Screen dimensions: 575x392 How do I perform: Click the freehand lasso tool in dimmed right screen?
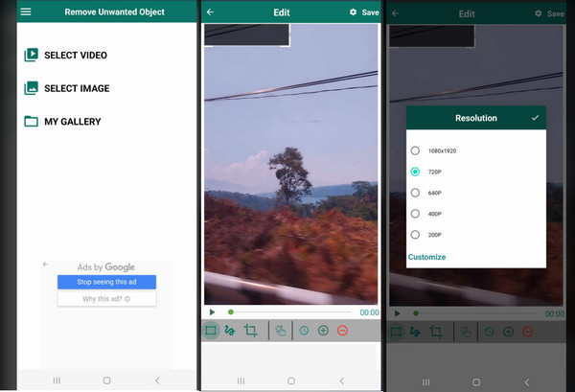point(415,332)
